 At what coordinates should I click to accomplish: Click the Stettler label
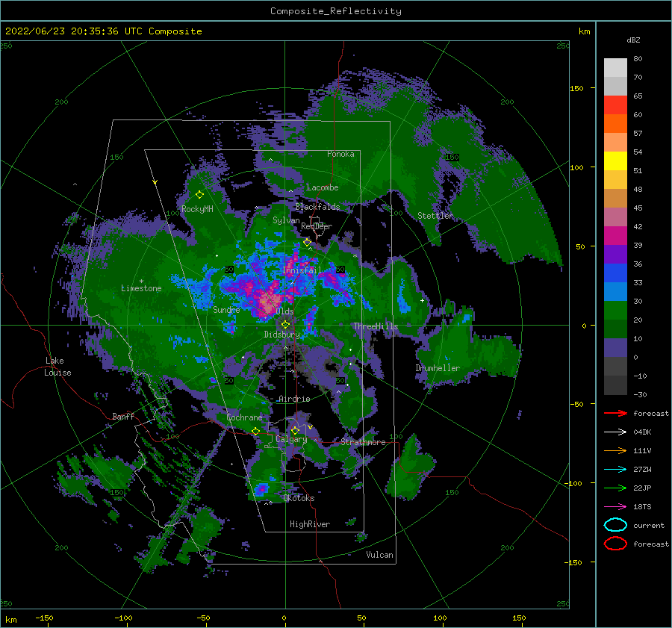435,216
